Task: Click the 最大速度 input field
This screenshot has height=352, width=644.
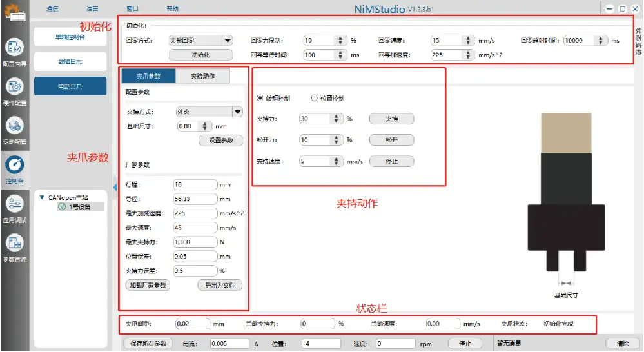Action: point(195,228)
